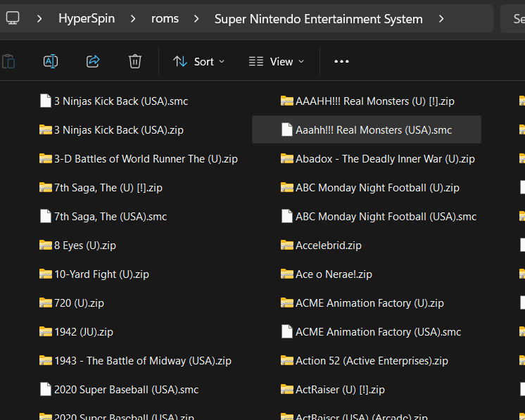
Task: Select file icon of Aaahh!!! Real Monsters (USA).smc
Action: pyautogui.click(x=287, y=130)
